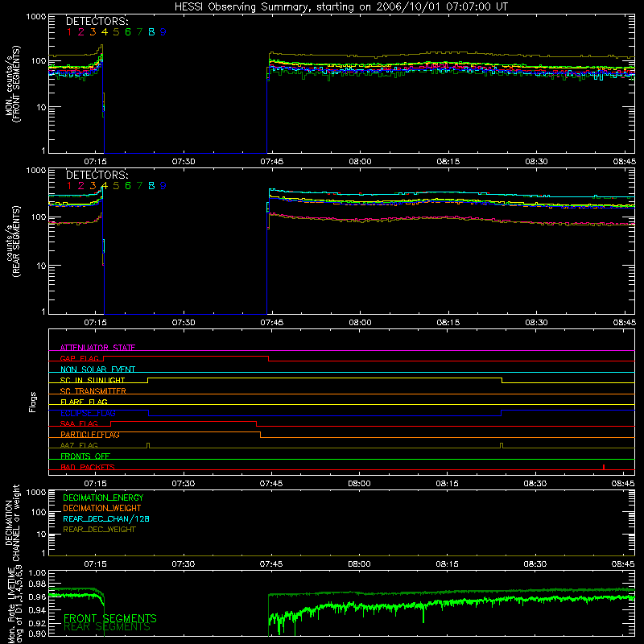This screenshot has height=644, width=644.
Task: Select green detector 6 in rear segments legend
Action: click(128, 186)
